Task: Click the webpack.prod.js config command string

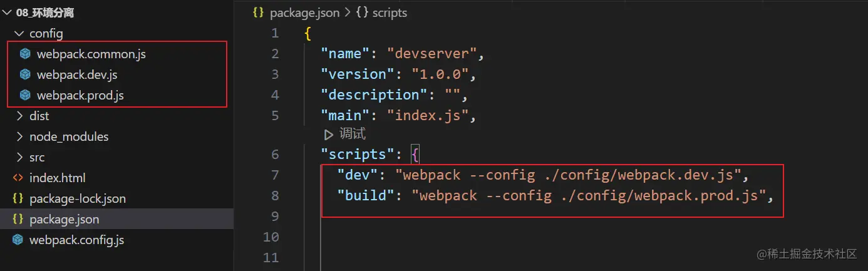Action: 589,195
